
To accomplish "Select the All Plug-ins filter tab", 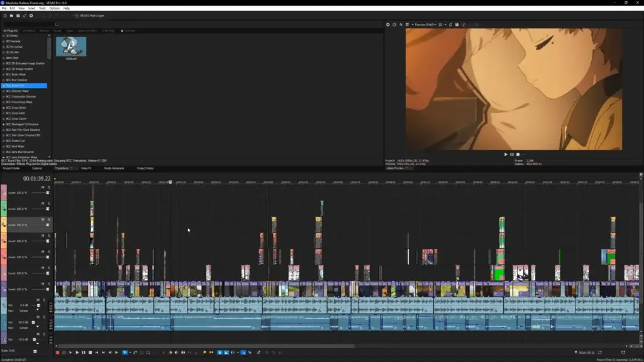I will click(11, 31).
